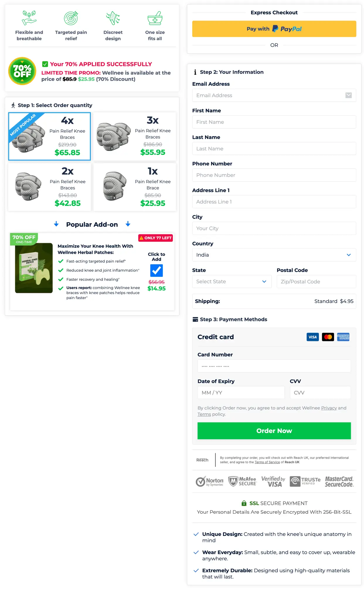Click the Pay with PayPal button

coord(274,29)
